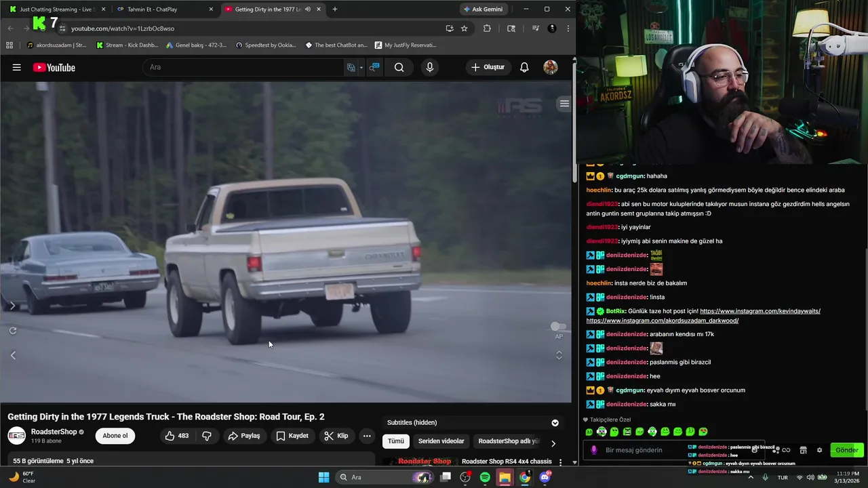
Task: Open Stream - Kick Dashboard bookmark
Action: pos(127,45)
